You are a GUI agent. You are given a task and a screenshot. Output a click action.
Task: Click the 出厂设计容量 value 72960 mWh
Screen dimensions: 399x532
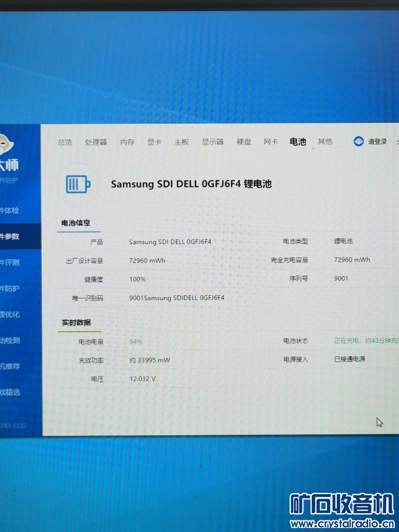pos(147,260)
